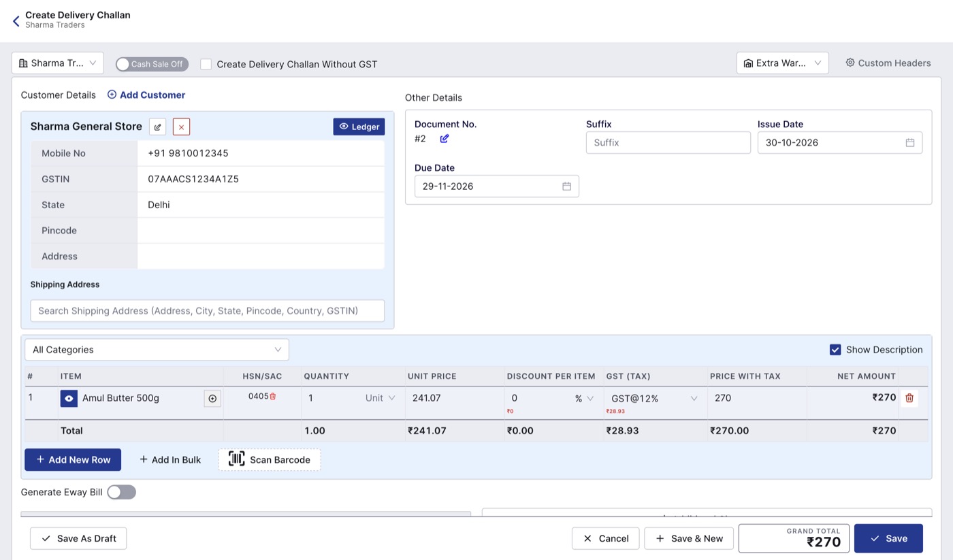The image size is (953, 560).
Task: Click GSTIN value 07AAACS1234A1Z5
Action: (193, 179)
